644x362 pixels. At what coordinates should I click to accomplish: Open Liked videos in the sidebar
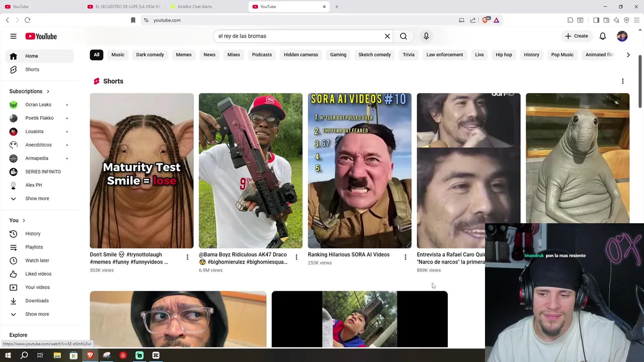(x=39, y=274)
